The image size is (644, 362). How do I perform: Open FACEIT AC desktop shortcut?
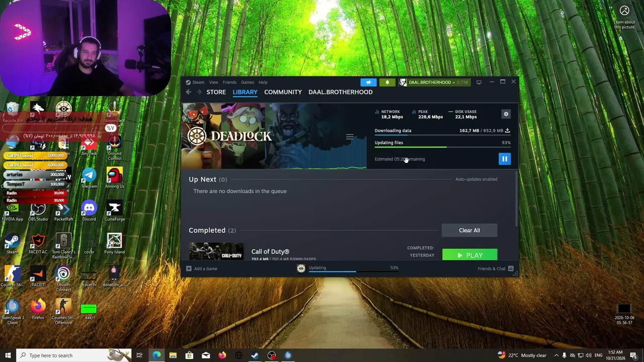[38, 244]
